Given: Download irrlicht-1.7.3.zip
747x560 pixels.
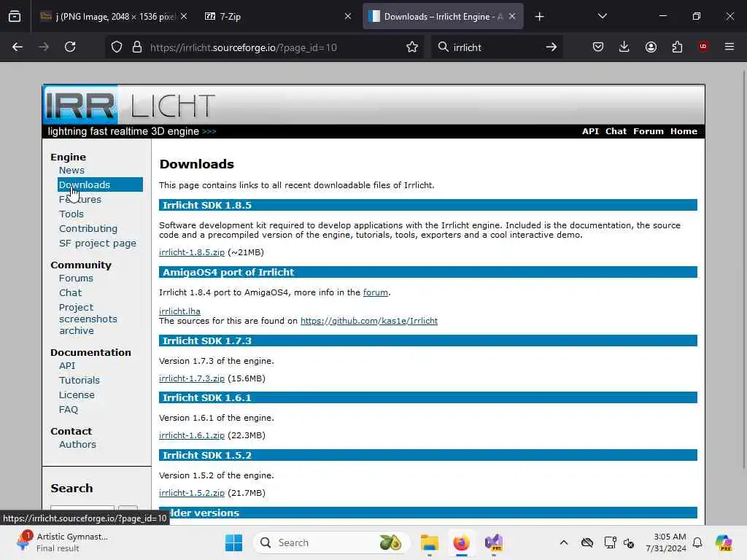Looking at the screenshot, I should [x=192, y=378].
